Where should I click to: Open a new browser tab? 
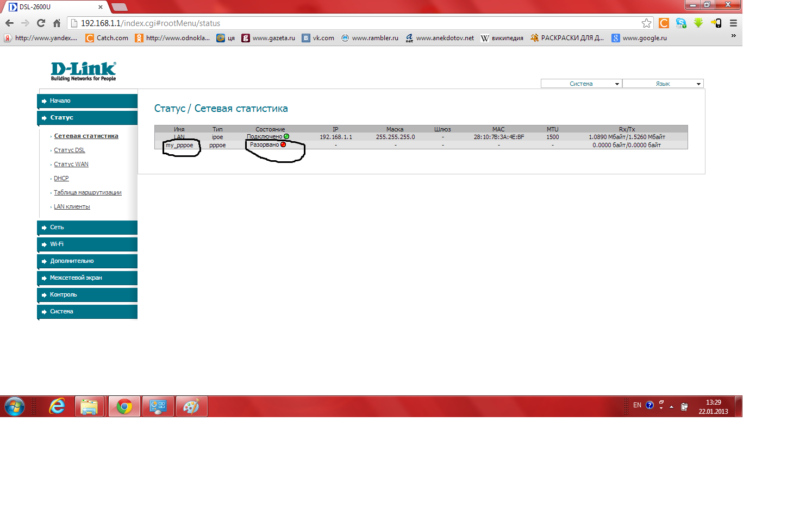(x=119, y=7)
